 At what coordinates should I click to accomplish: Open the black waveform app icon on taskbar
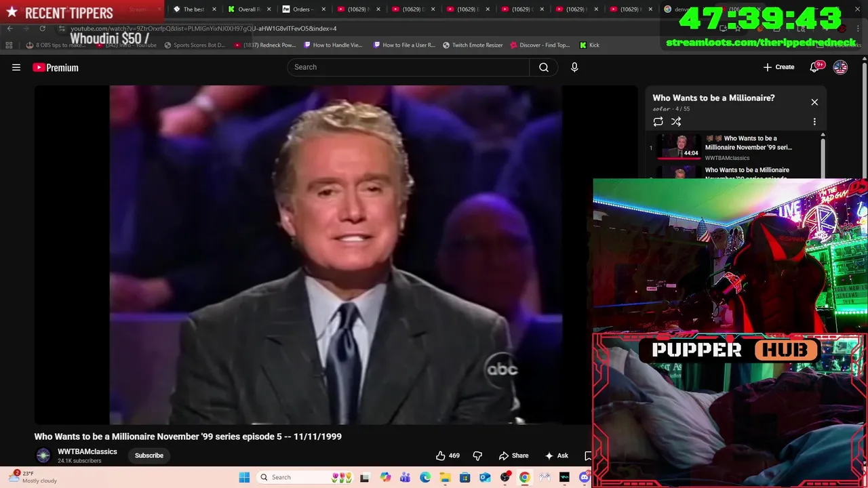(x=564, y=478)
